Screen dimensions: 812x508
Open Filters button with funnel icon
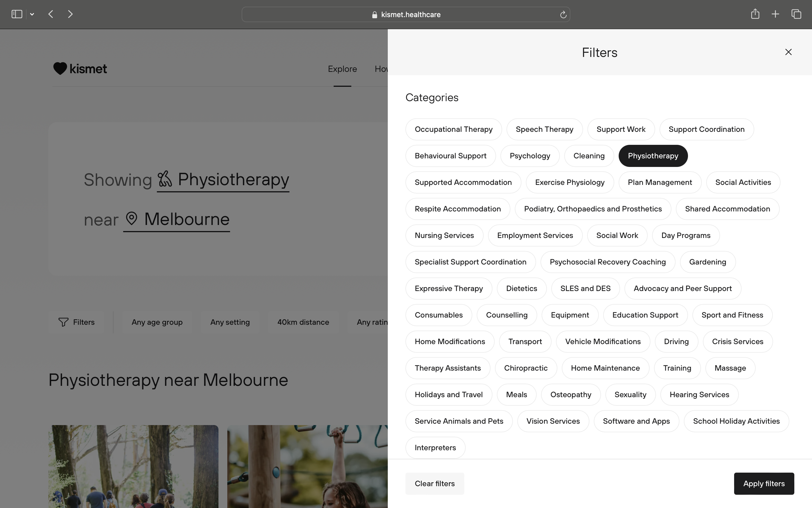(77, 322)
